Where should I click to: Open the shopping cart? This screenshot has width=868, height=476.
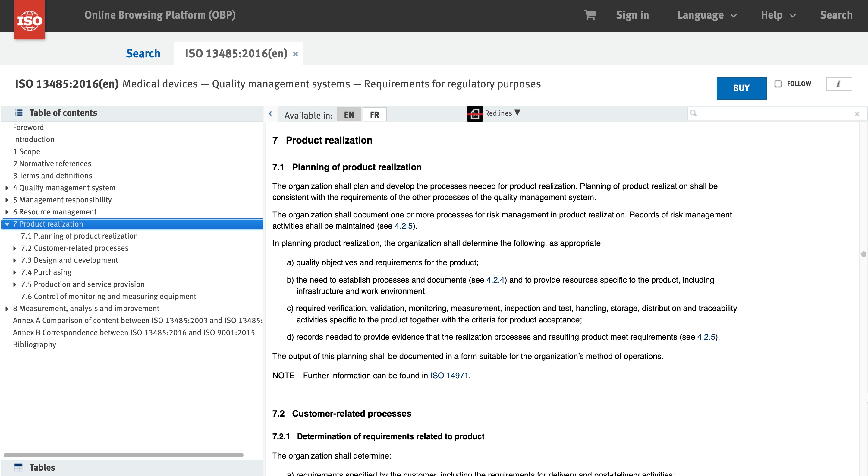589,15
